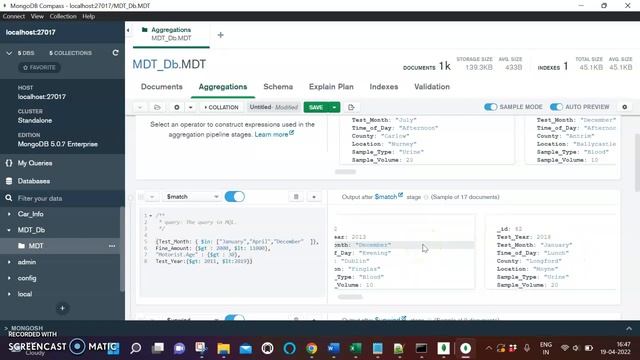Expand the MongoSH shell panel
The image size is (640, 360).
(629, 329)
